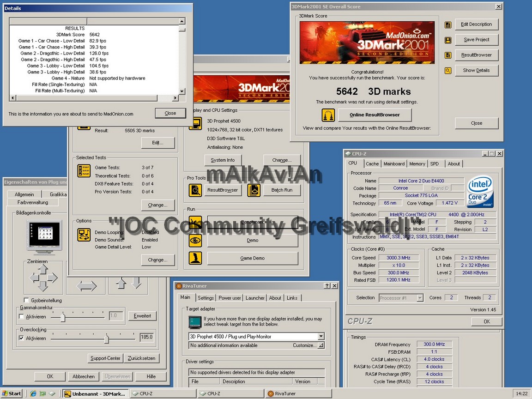Click the Pro Tools ResultBrowser magnifier icon
This screenshot has width=532, height=399.
pos(195,190)
